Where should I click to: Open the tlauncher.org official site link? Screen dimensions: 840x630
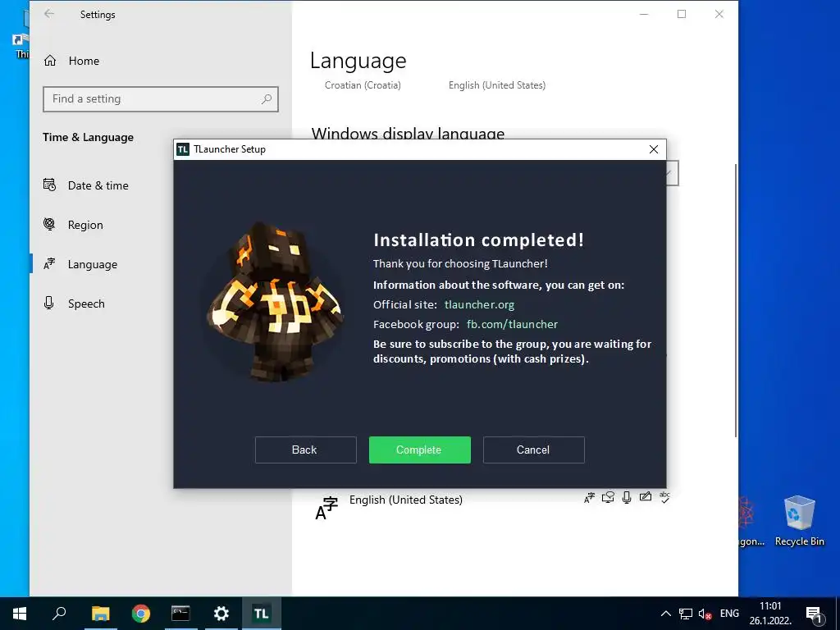479,305
